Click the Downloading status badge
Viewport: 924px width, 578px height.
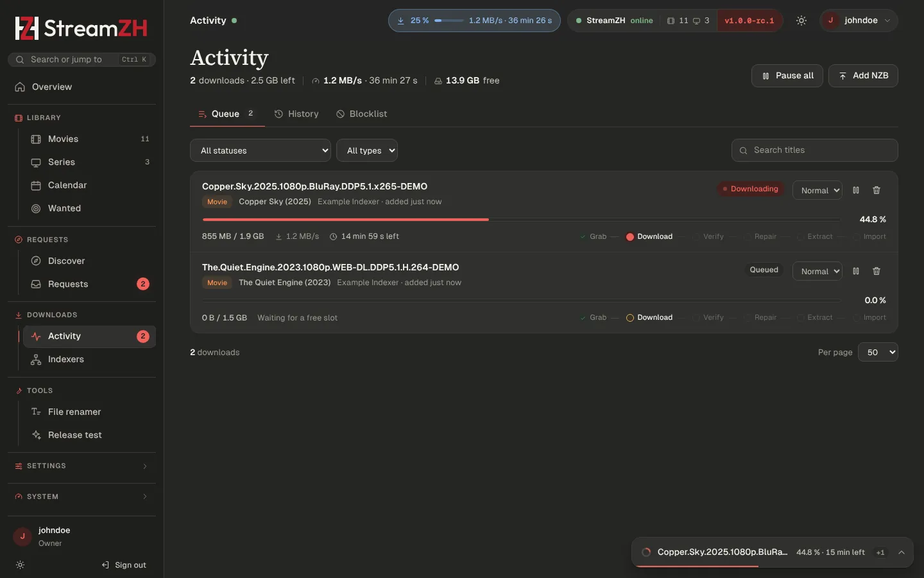click(750, 189)
